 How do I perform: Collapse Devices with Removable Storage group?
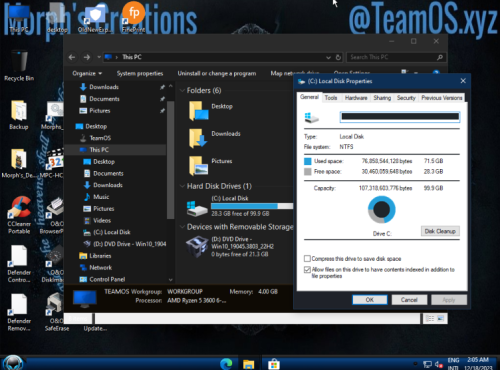(182, 227)
